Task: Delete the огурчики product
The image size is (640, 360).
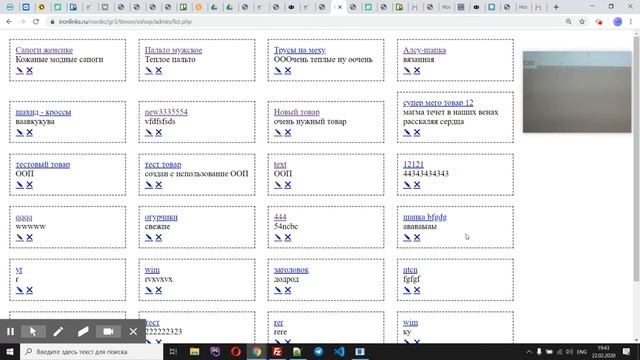Action: coord(159,238)
